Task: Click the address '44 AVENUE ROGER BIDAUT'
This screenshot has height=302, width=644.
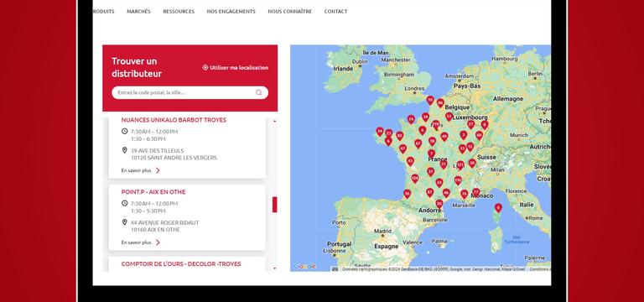Action: pos(164,222)
